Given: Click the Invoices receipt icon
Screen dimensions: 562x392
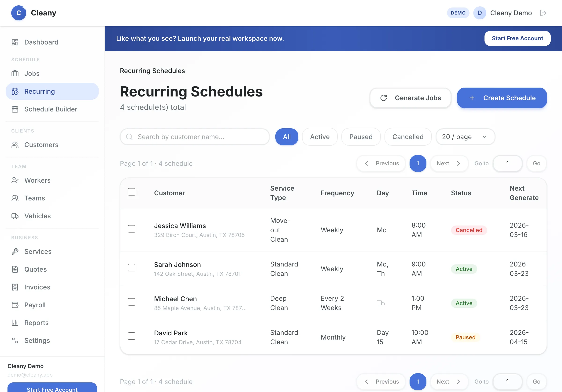Looking at the screenshot, I should pos(15,287).
